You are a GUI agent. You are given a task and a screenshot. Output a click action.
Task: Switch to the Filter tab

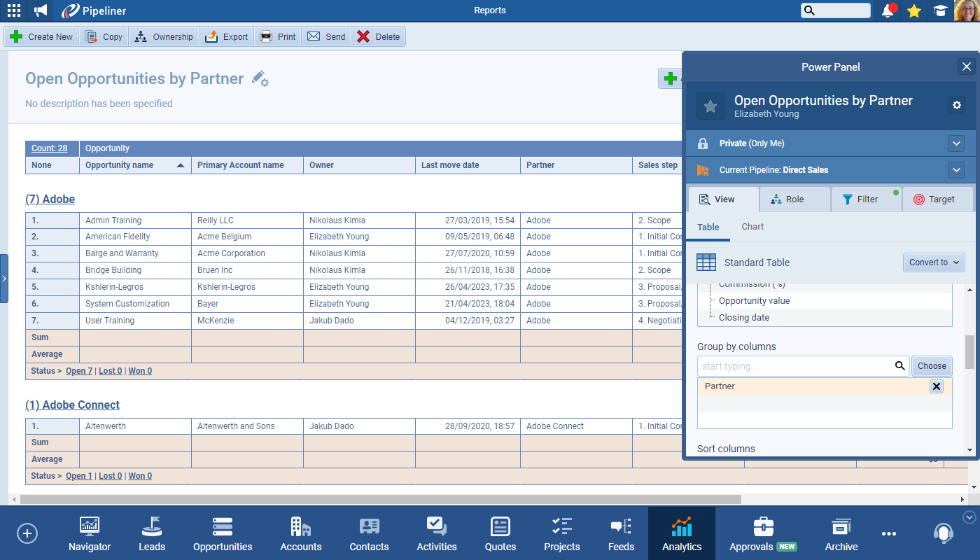click(866, 199)
